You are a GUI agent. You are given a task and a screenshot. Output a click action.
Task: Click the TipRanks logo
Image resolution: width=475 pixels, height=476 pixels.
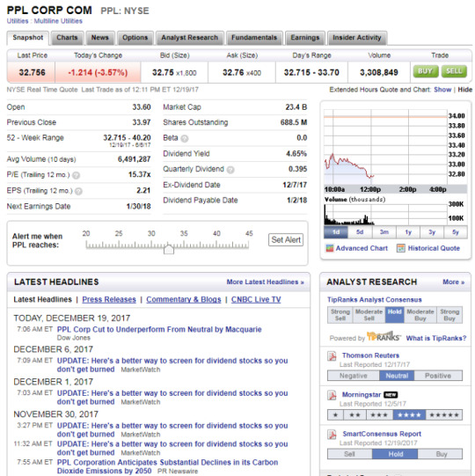click(384, 336)
